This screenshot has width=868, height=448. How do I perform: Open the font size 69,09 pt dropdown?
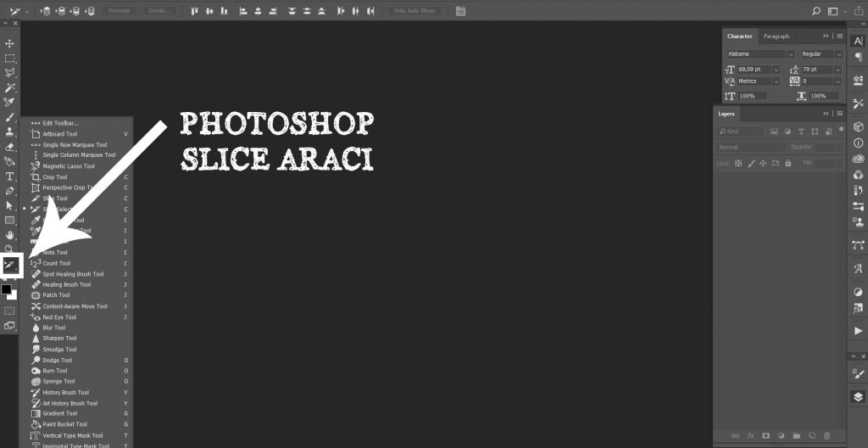tap(776, 70)
